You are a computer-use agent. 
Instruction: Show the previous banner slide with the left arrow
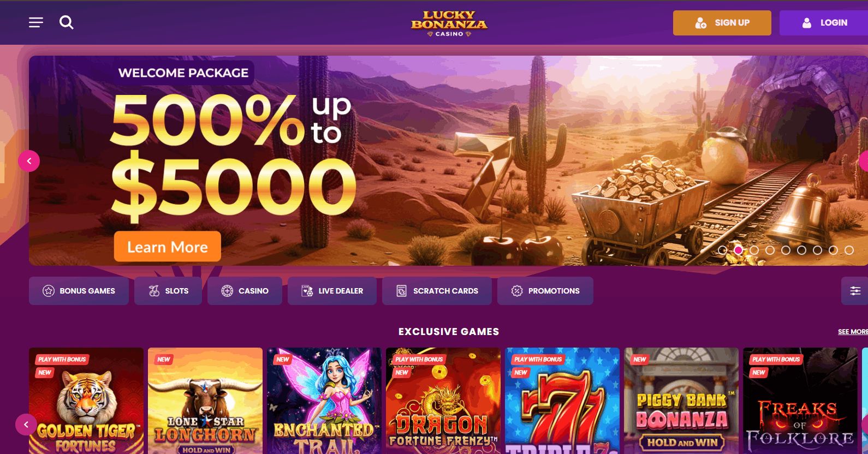(29, 161)
